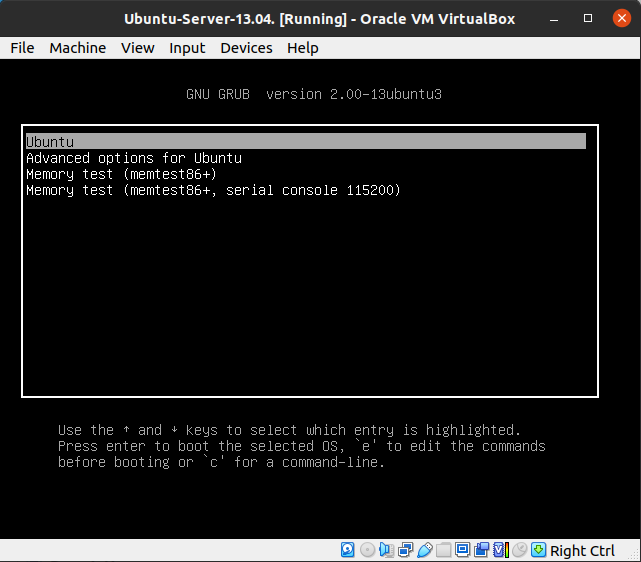Image resolution: width=641 pixels, height=562 pixels.
Task: Click the 'before booting or c' help line
Action: 221,462
